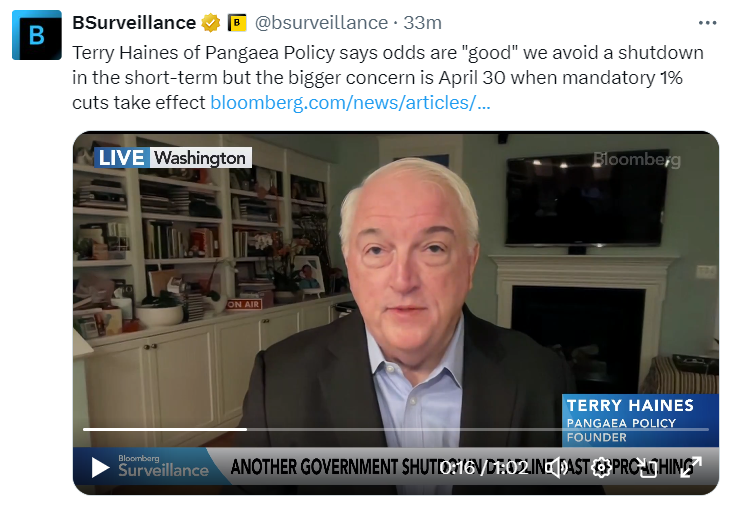Click the gold verified badge
The image size is (729, 505).
[211, 23]
